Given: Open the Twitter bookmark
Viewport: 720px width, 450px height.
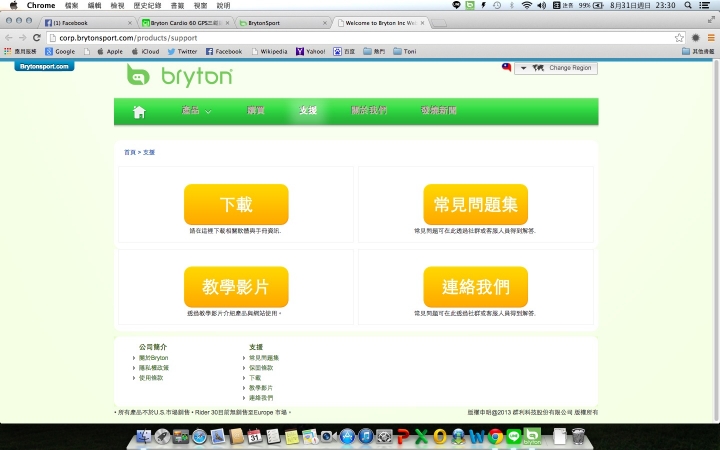Looking at the screenshot, I should click(x=182, y=51).
